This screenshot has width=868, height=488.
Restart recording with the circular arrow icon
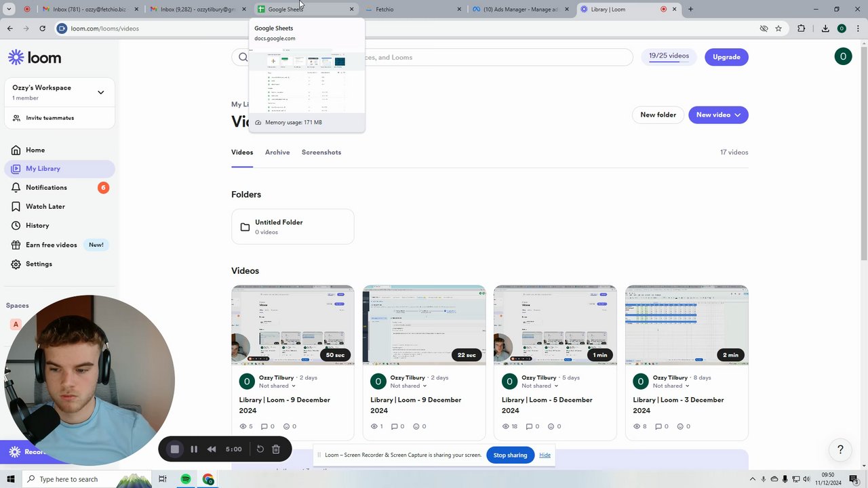(260, 449)
